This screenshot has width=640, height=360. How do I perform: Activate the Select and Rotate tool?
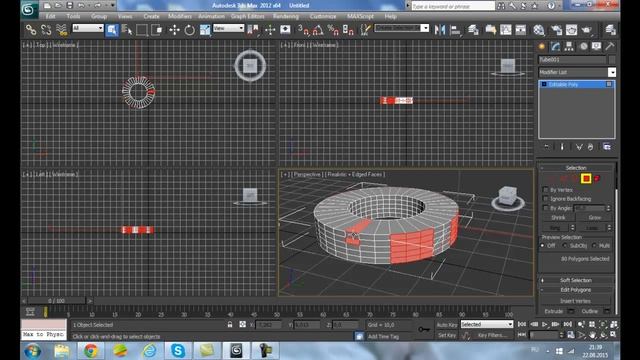tap(189, 30)
